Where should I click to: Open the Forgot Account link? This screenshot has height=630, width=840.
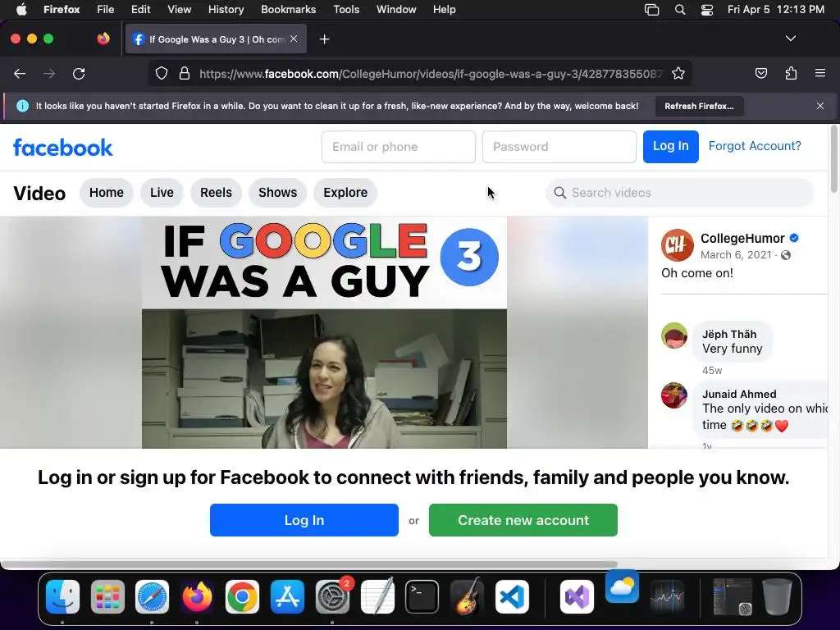755,146
